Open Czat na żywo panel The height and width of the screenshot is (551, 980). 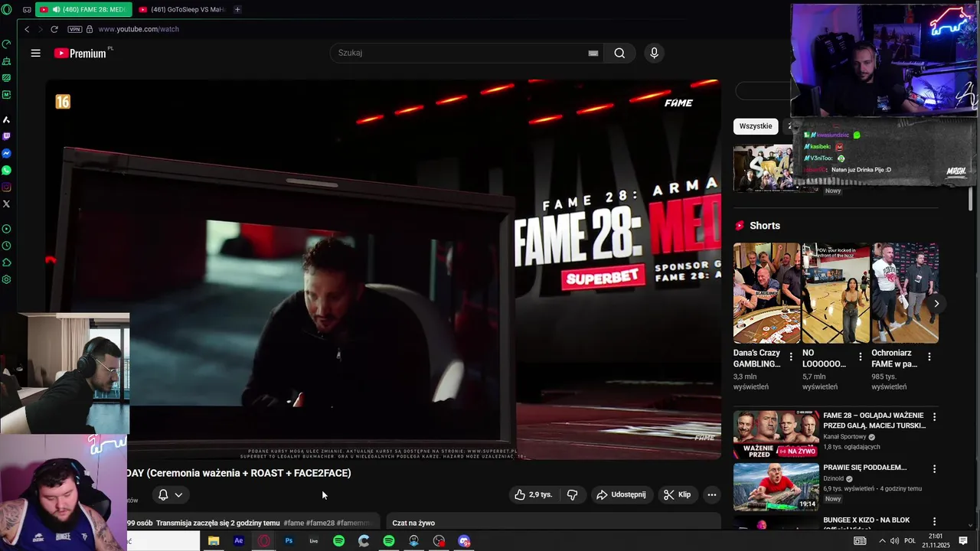[x=413, y=523]
